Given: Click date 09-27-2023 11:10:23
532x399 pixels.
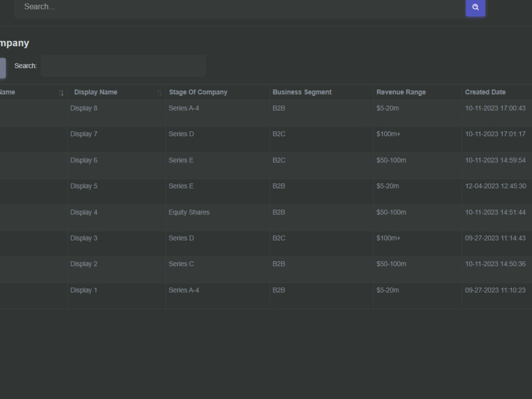Looking at the screenshot, I should (495, 290).
